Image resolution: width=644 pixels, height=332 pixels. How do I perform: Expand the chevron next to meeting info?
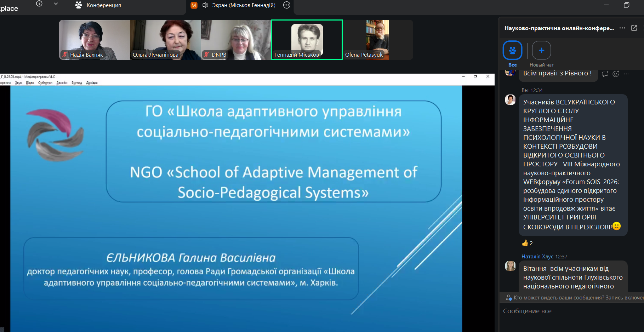point(56,4)
